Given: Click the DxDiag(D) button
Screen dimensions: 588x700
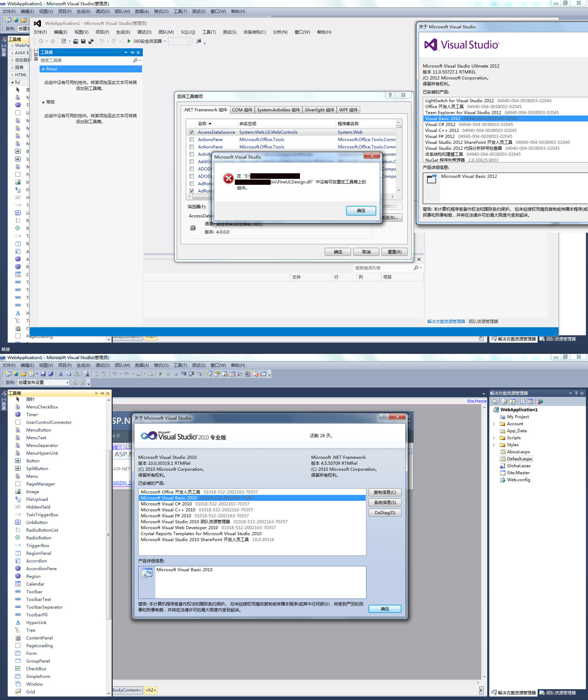Looking at the screenshot, I should point(385,512).
